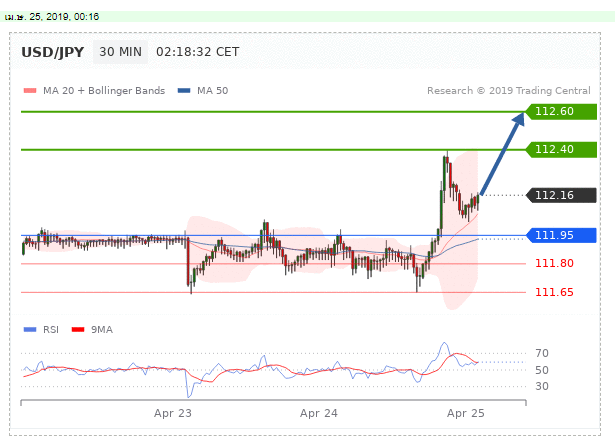Click the RSI legend label
The width and height of the screenshot is (615, 443).
(x=51, y=330)
